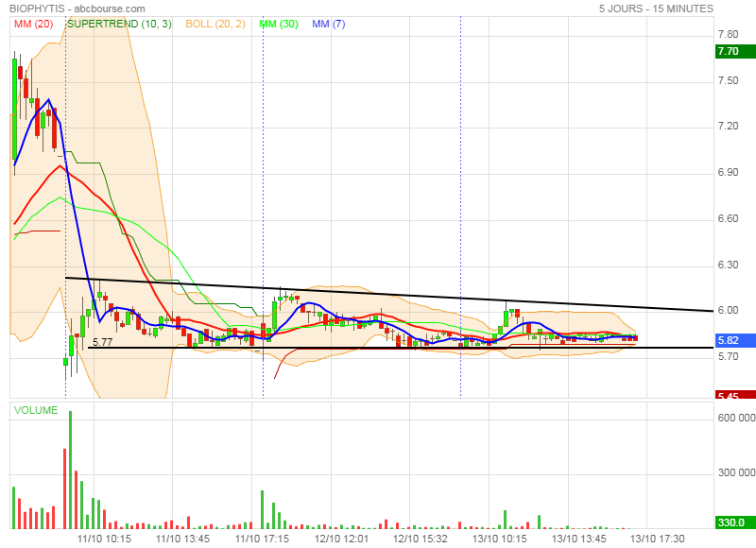Click the green 330.0 volume tag
Image resolution: width=756 pixels, height=548 pixels.
(735, 522)
